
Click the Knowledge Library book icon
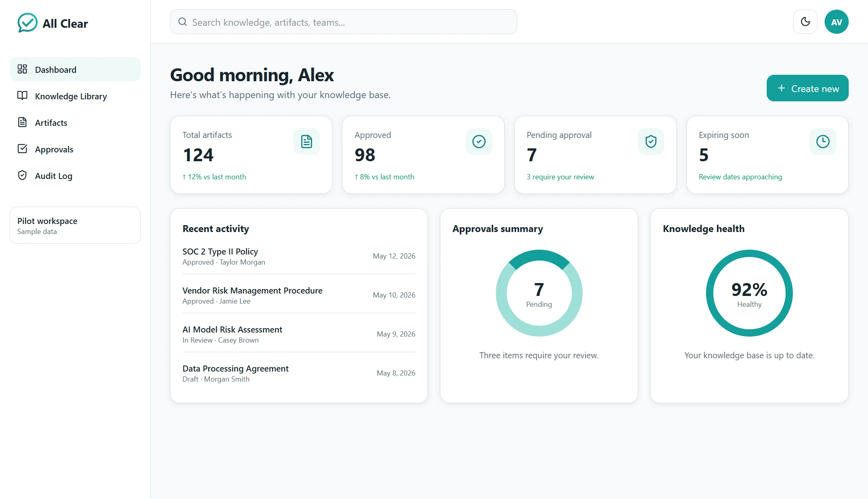(23, 96)
